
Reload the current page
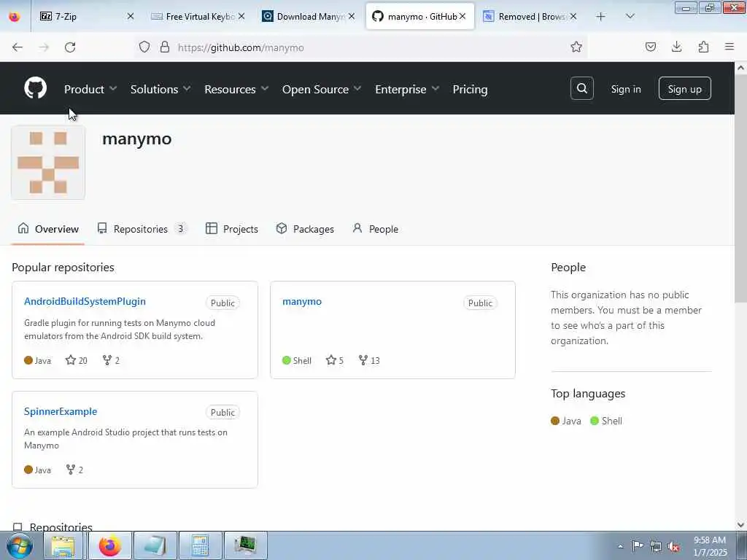pos(70,47)
